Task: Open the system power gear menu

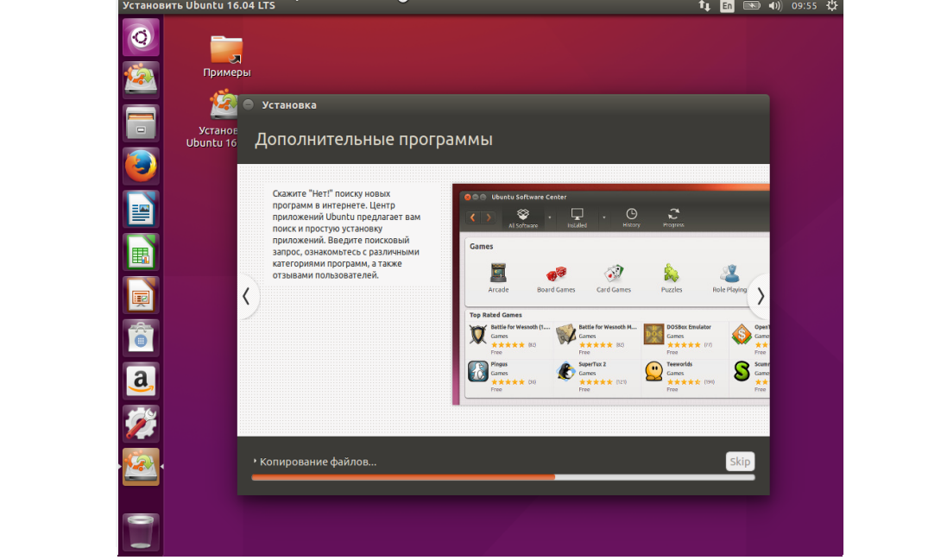Action: [x=831, y=6]
